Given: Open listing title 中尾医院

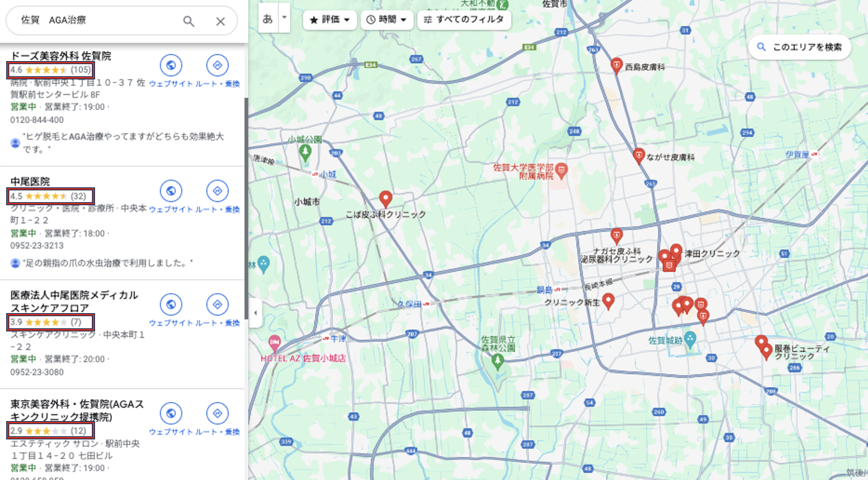Looking at the screenshot, I should (30, 182).
